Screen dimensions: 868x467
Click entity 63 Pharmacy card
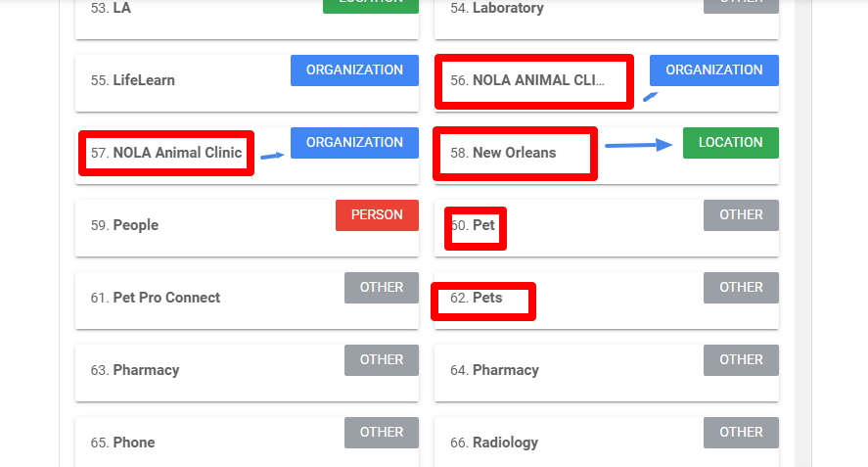click(x=146, y=370)
